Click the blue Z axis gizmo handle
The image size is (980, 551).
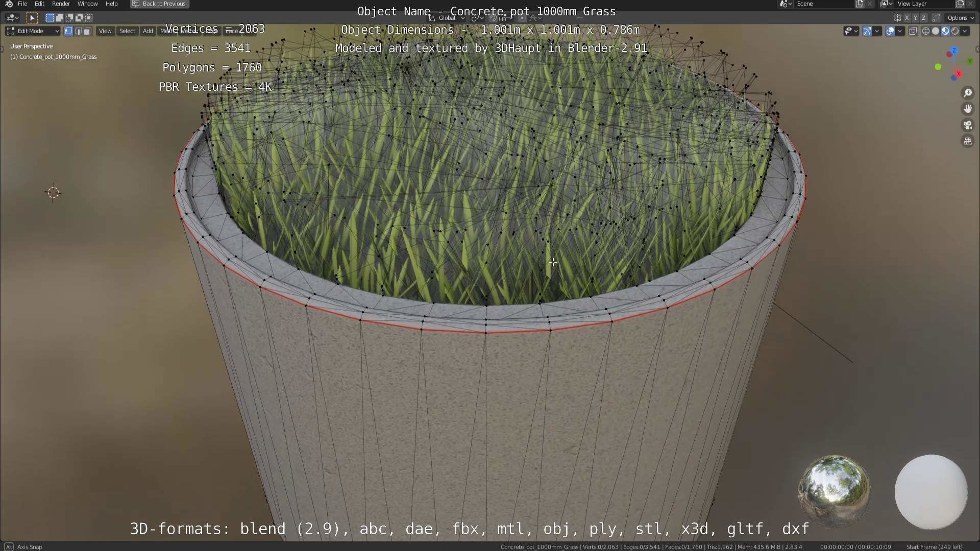954,51
